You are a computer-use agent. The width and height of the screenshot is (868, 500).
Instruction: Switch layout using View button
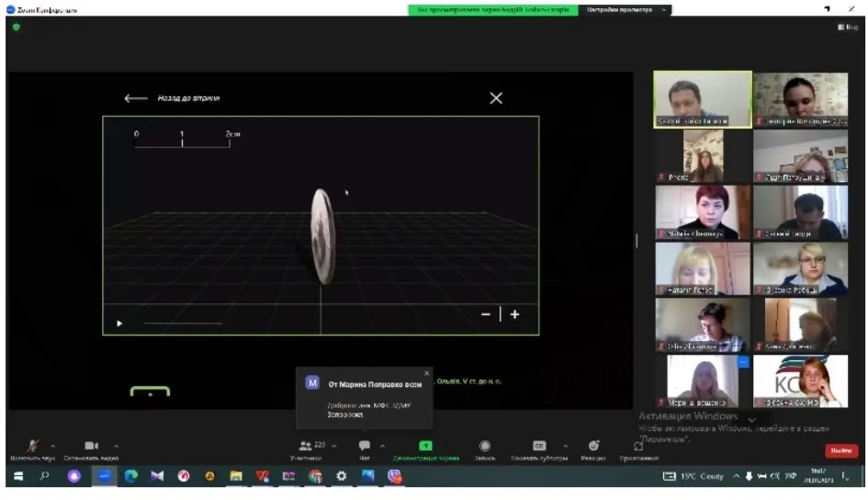[847, 28]
